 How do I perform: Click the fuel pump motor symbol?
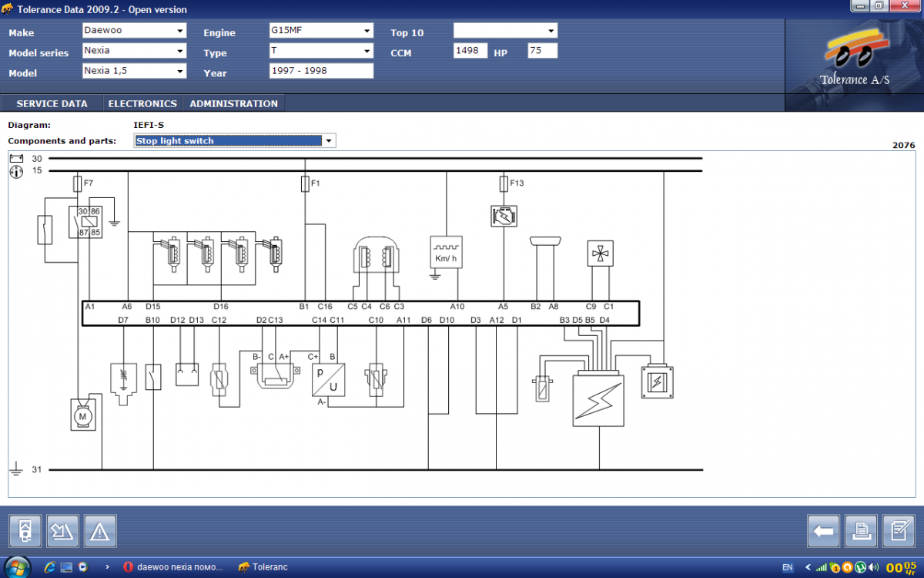pos(82,415)
